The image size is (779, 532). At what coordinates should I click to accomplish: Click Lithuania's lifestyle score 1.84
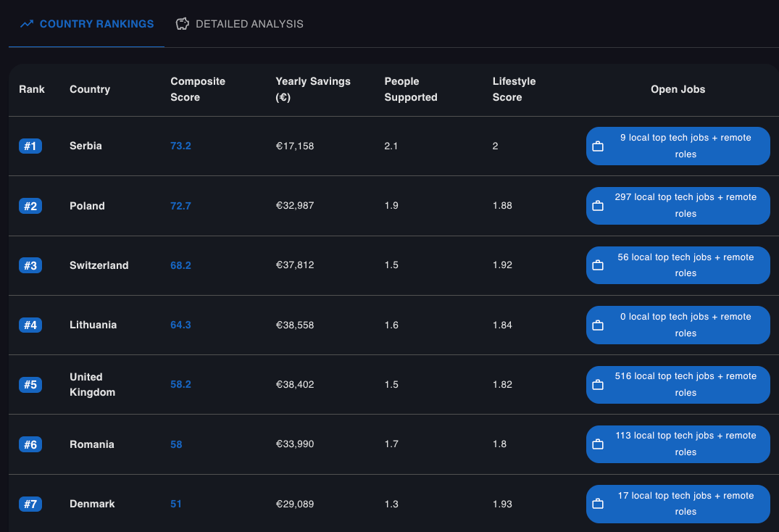502,325
